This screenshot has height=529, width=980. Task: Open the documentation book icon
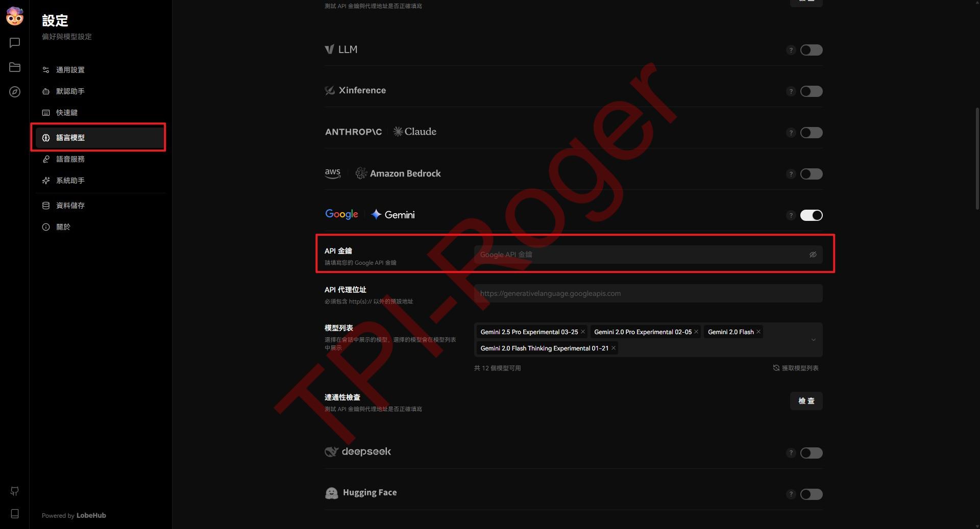pos(15,514)
